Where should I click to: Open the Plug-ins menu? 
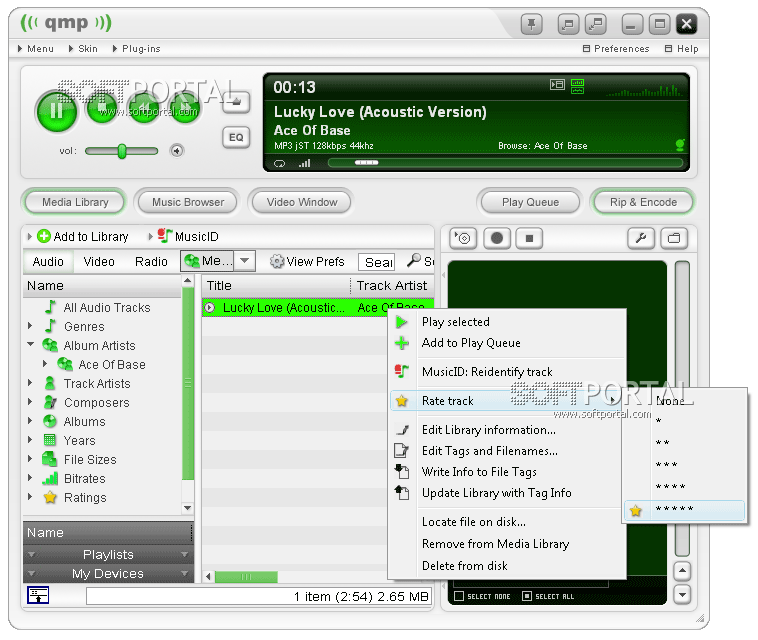(x=136, y=49)
